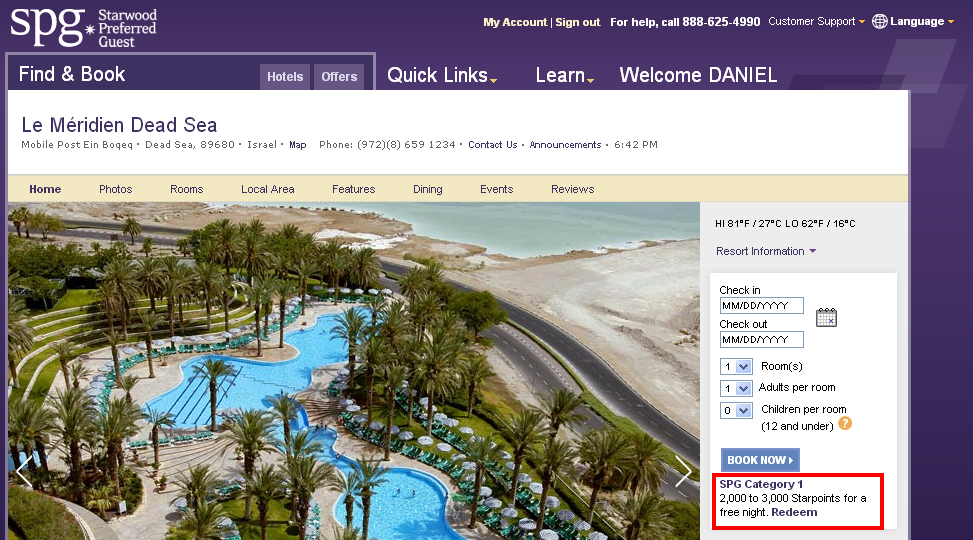973x540 pixels.
Task: Open the Reviews tab
Action: pos(573,189)
